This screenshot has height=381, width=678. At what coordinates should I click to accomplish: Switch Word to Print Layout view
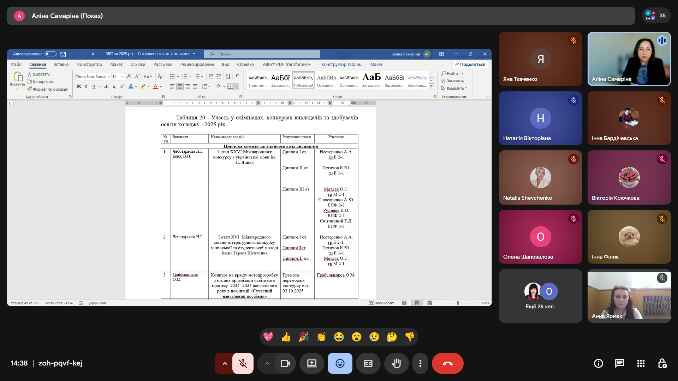coord(417,303)
